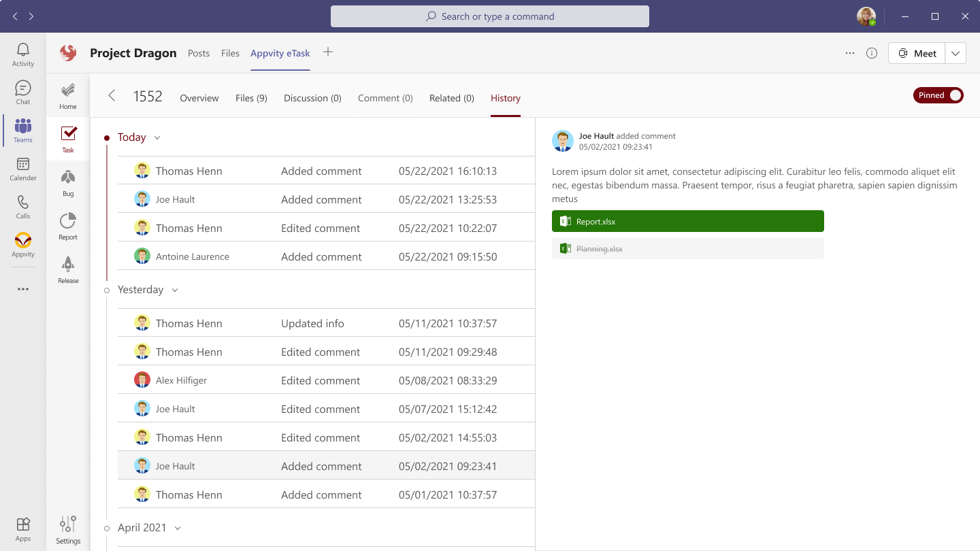Open the Meet dropdown arrow
Image resolution: width=980 pixels, height=551 pixels.
point(955,52)
